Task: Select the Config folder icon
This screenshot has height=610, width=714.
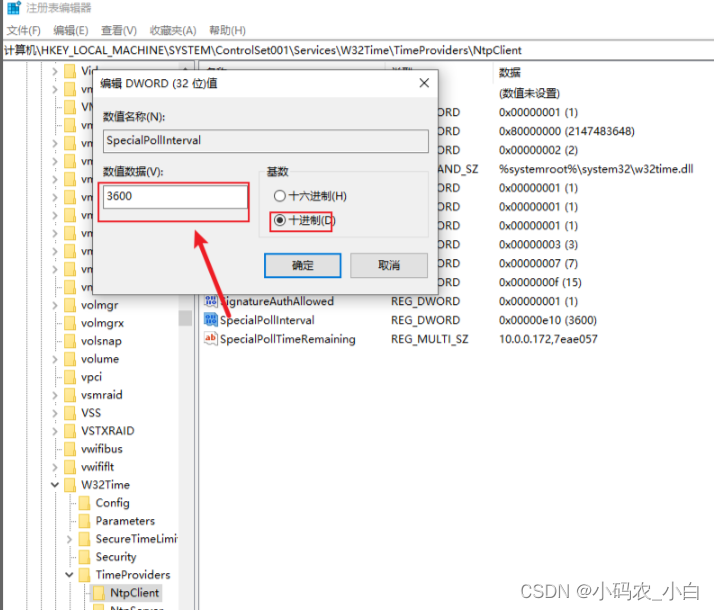Action: coord(85,502)
